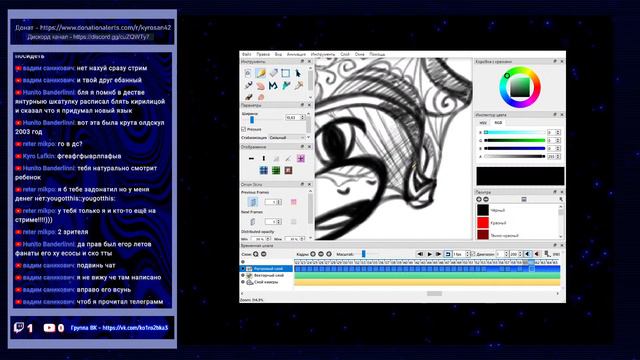This screenshot has width=640, height=360.
Task: Add a color to the palette
Action: pos(479,199)
